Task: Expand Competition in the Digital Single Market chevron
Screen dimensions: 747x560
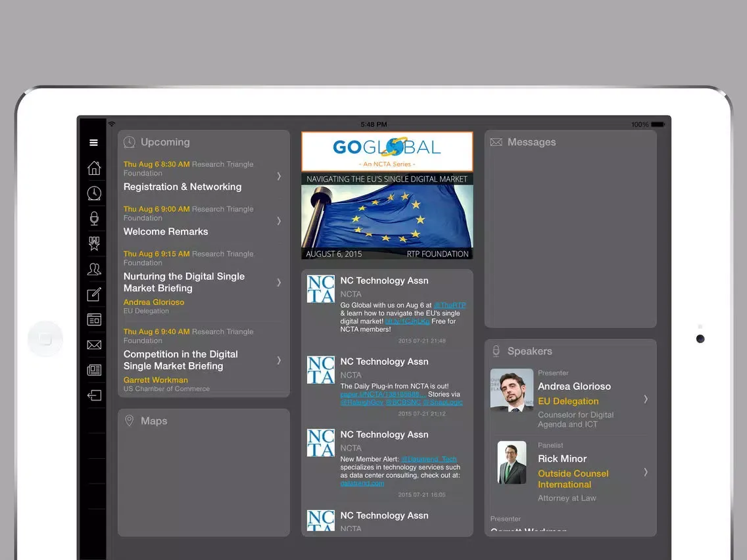Action: tap(279, 360)
